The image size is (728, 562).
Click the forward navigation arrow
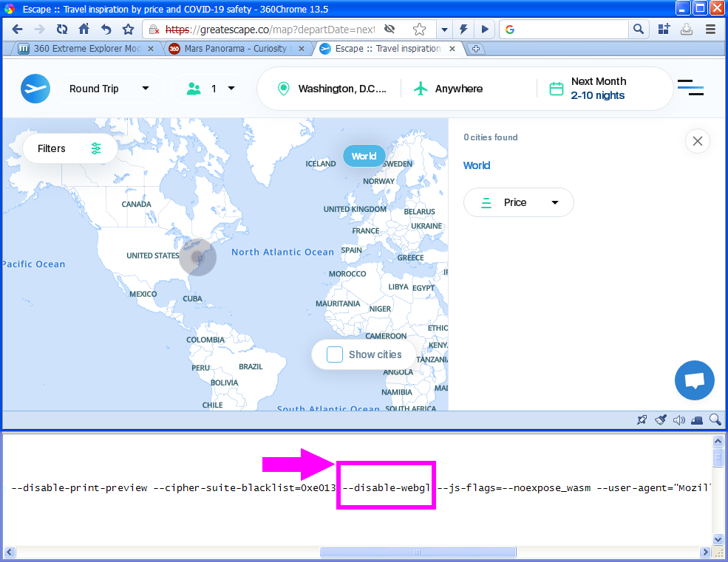coord(39,30)
